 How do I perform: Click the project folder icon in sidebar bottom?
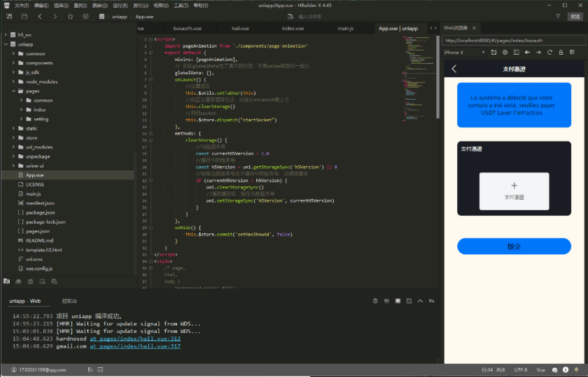pyautogui.click(x=6, y=281)
